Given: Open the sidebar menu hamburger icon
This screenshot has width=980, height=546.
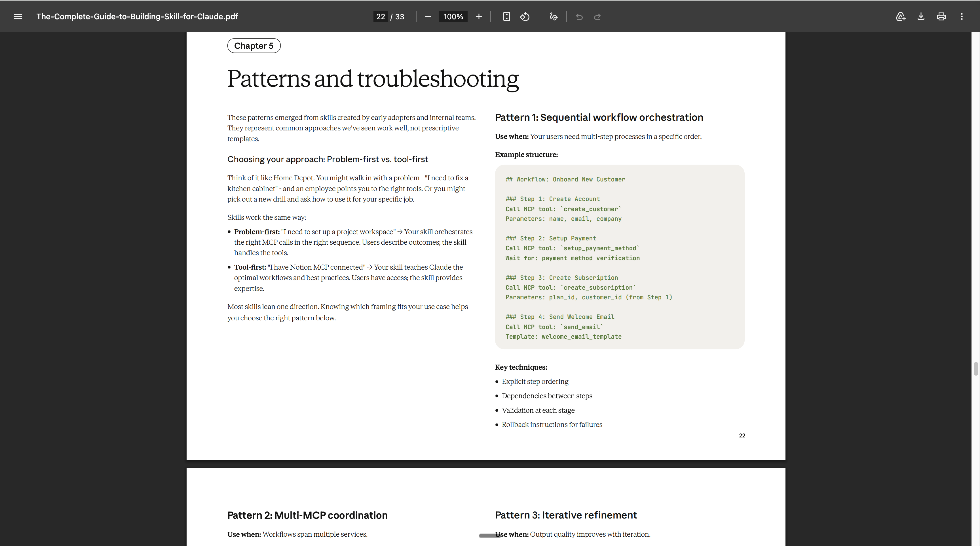Looking at the screenshot, I should (x=18, y=16).
